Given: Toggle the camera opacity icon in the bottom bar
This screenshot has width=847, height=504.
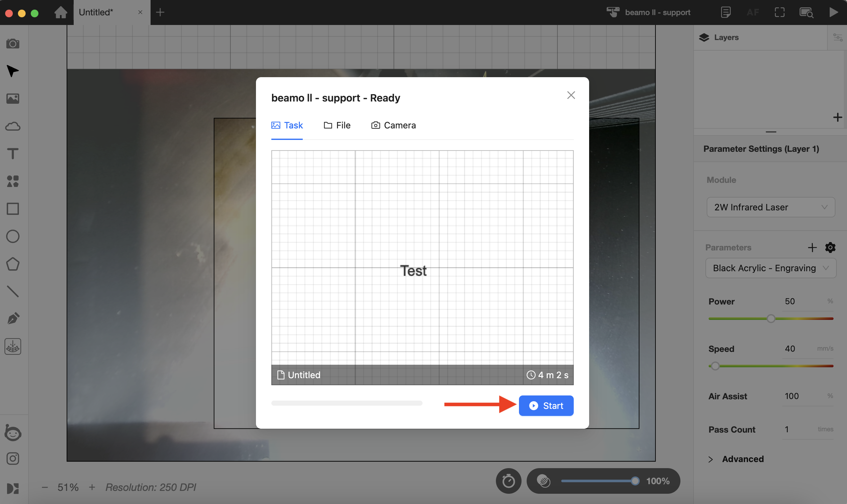Looking at the screenshot, I should (544, 481).
